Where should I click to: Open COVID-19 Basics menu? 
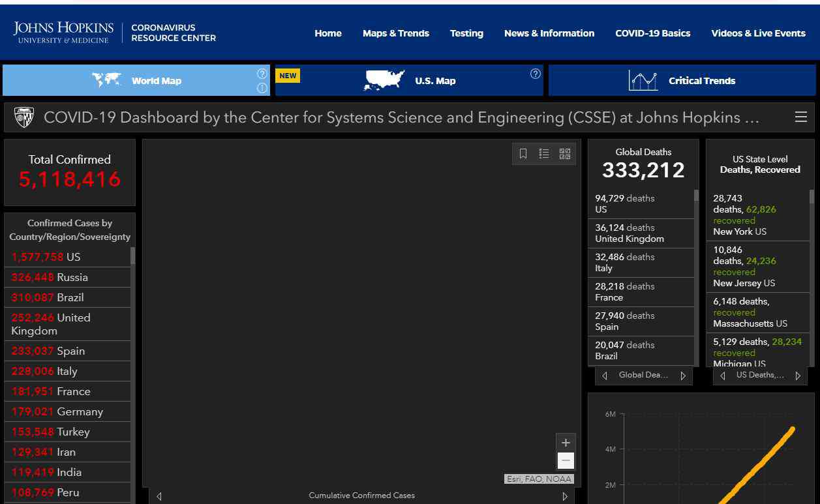click(x=653, y=33)
